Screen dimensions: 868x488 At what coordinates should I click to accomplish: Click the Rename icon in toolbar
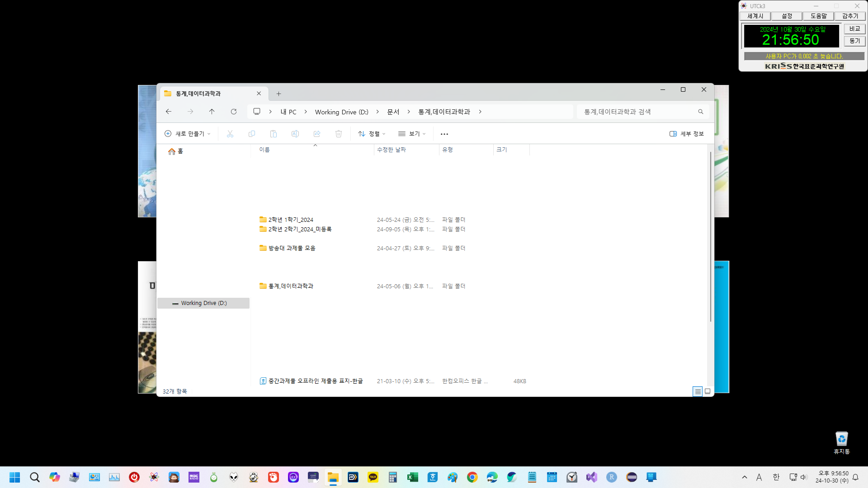point(295,134)
